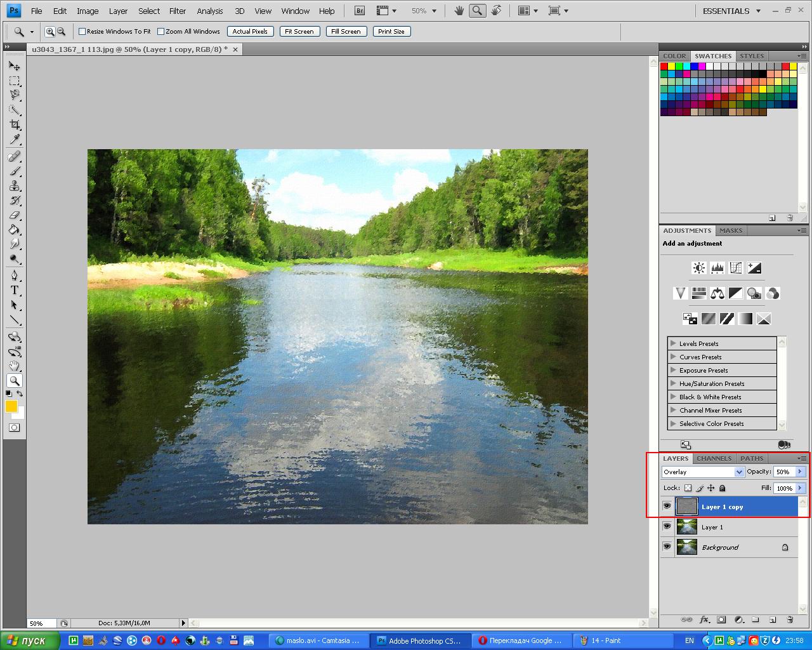The image size is (812, 650).
Task: Open the Image menu
Action: pyautogui.click(x=88, y=11)
